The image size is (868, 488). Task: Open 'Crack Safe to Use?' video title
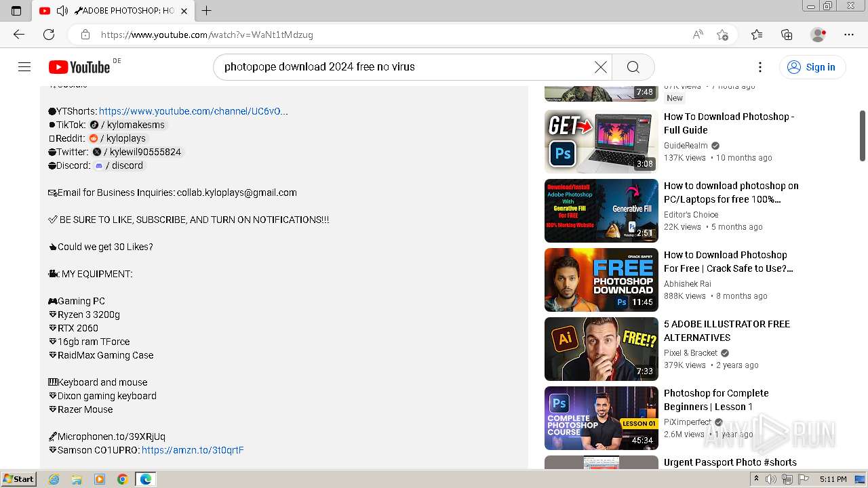728,262
